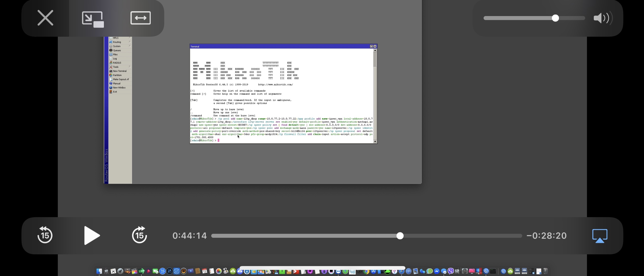Open the RADIUS menu entry
The image size is (644, 276).
pyautogui.click(x=117, y=63)
